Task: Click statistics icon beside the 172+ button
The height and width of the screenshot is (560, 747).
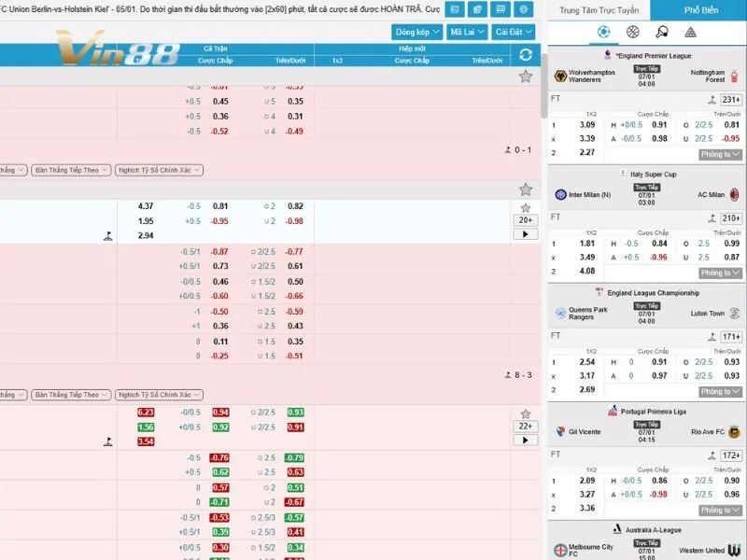Action: coord(712,455)
